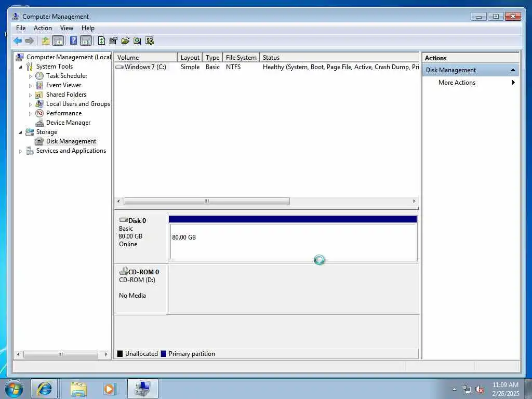Open Windows Media Player from the taskbar
Viewport: 532px width, 399px height.
click(110, 389)
